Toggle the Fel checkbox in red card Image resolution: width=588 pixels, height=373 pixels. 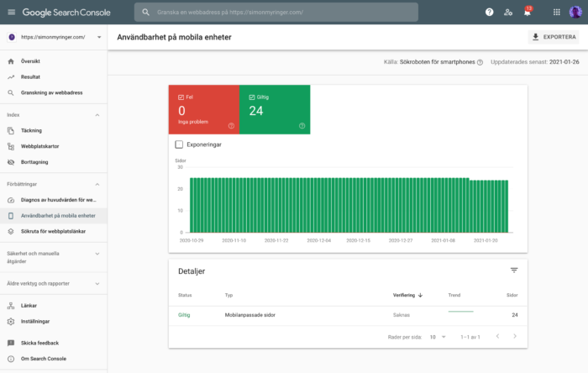click(x=181, y=97)
